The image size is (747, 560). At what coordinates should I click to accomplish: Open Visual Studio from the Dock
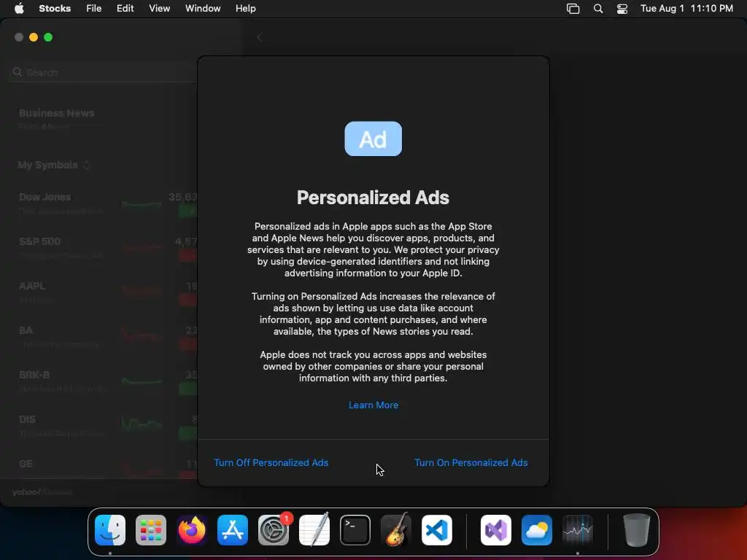pos(496,530)
